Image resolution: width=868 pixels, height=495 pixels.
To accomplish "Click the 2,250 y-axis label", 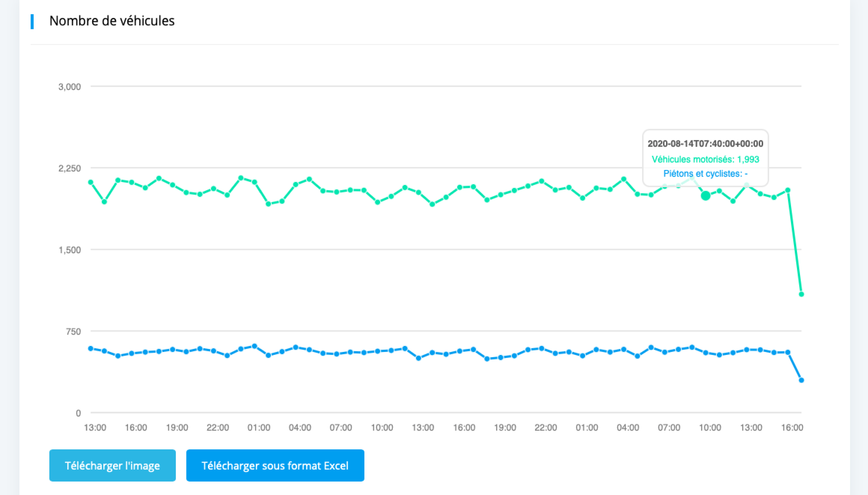I will (70, 168).
